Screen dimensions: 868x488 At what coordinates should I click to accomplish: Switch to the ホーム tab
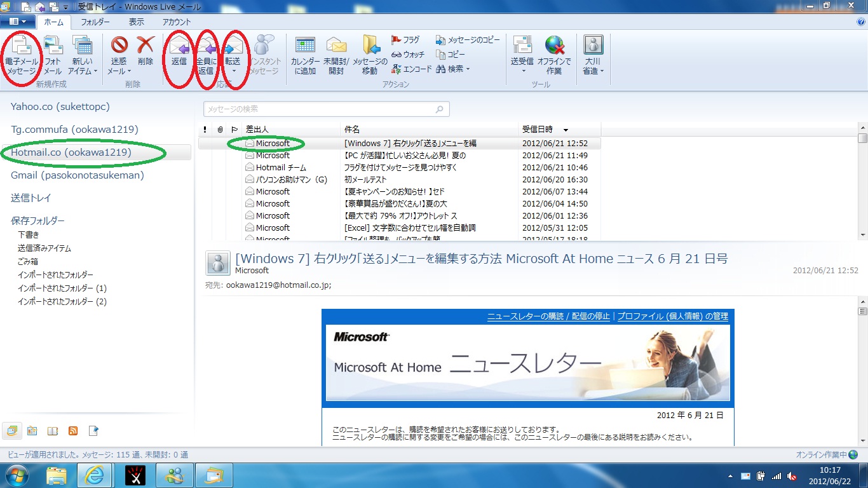coord(53,22)
